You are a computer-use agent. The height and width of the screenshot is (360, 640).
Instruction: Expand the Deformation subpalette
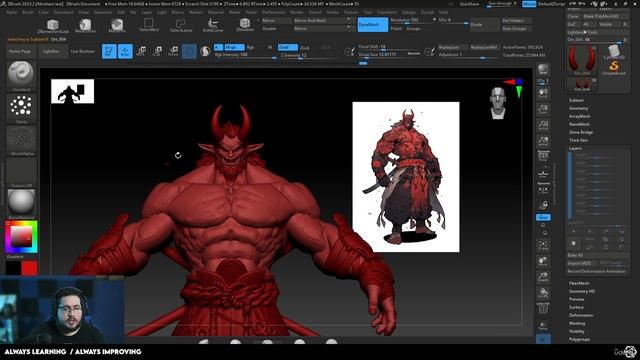581,315
